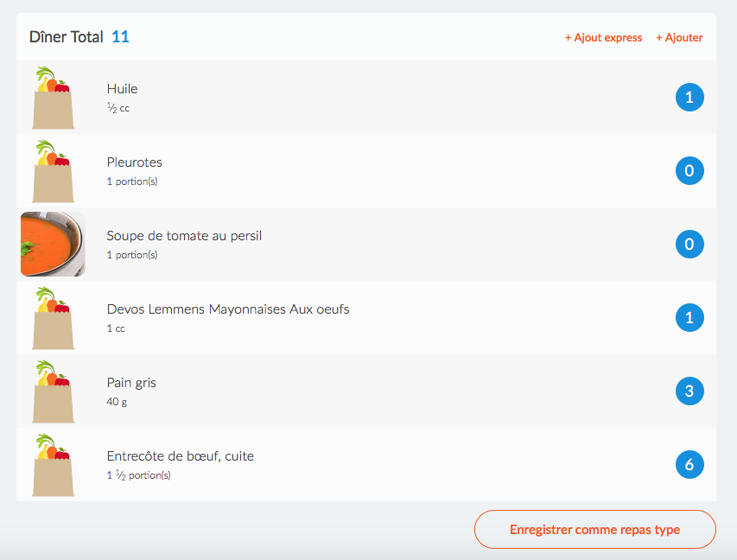Open the tomato soup thumbnail image
737x560 pixels.
tap(53, 244)
